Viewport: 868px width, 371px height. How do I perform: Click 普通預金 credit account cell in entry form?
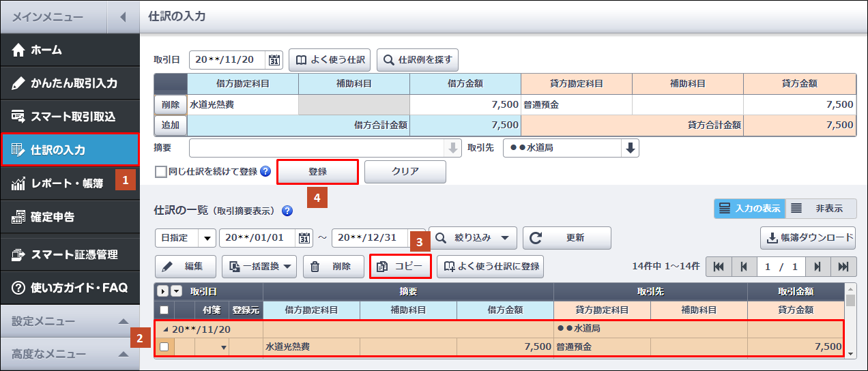point(577,105)
